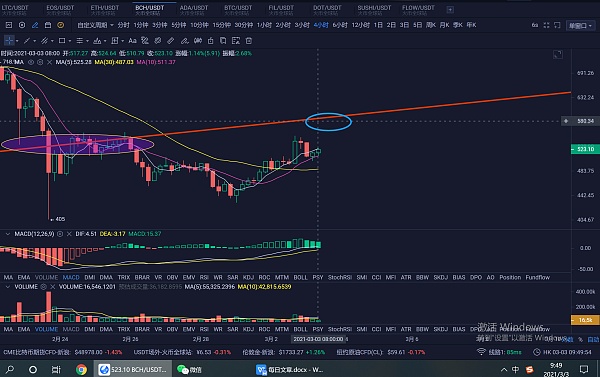Select the horizontal lines Fibonacci tool

click(79, 41)
